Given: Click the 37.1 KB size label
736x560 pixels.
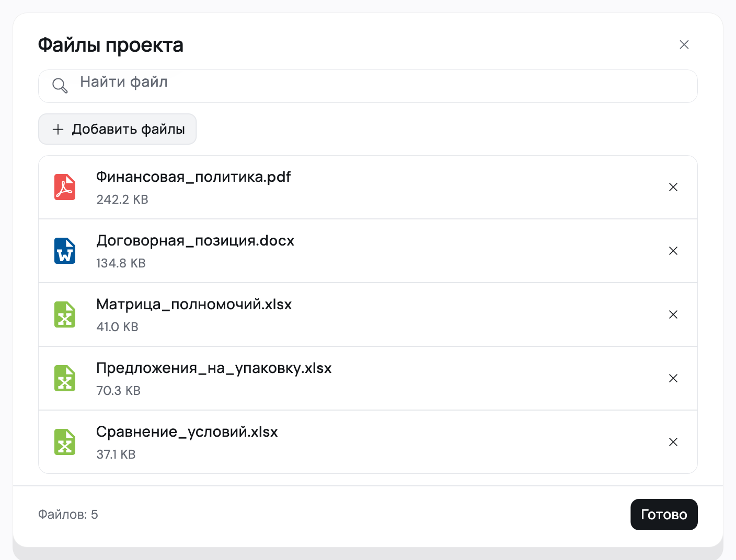Looking at the screenshot, I should (x=116, y=454).
